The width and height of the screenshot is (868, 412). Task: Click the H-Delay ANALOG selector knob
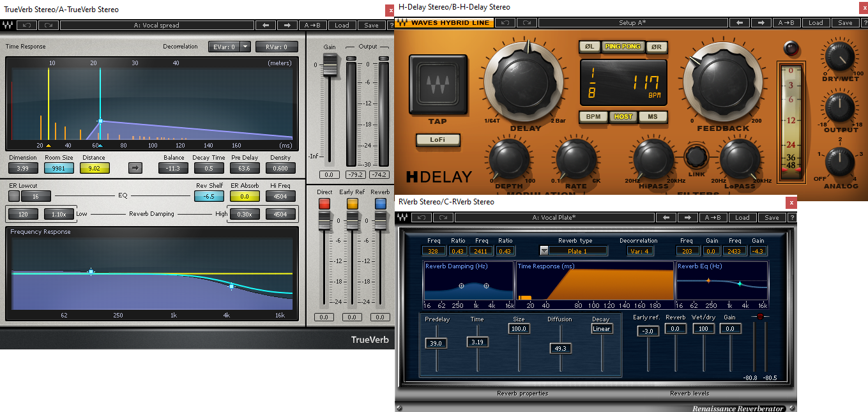coord(841,162)
